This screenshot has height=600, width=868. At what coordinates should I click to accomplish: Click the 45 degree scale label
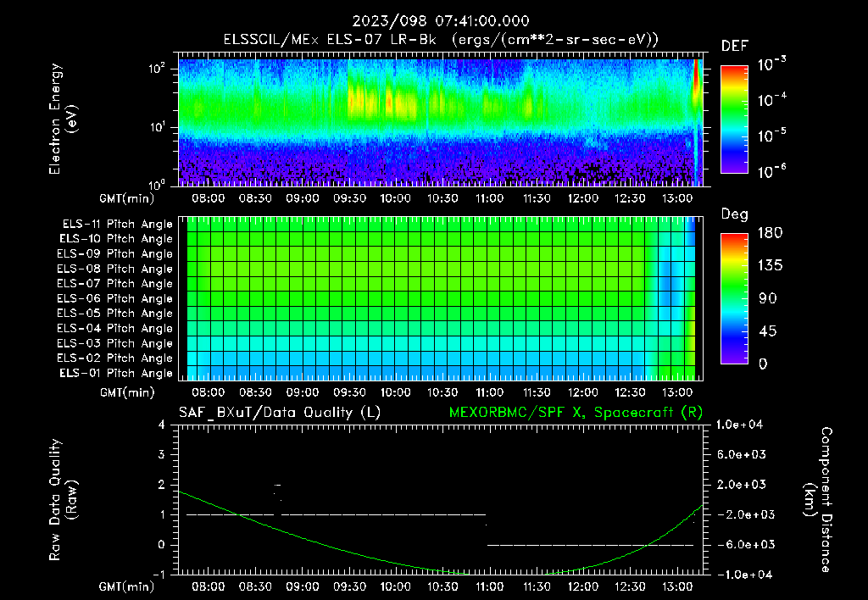(770, 331)
